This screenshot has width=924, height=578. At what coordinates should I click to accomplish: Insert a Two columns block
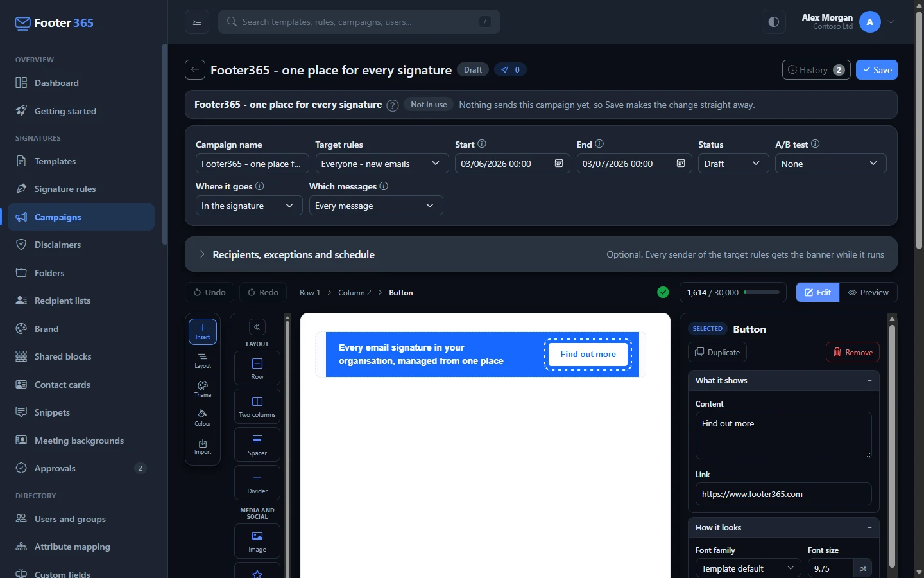click(257, 406)
